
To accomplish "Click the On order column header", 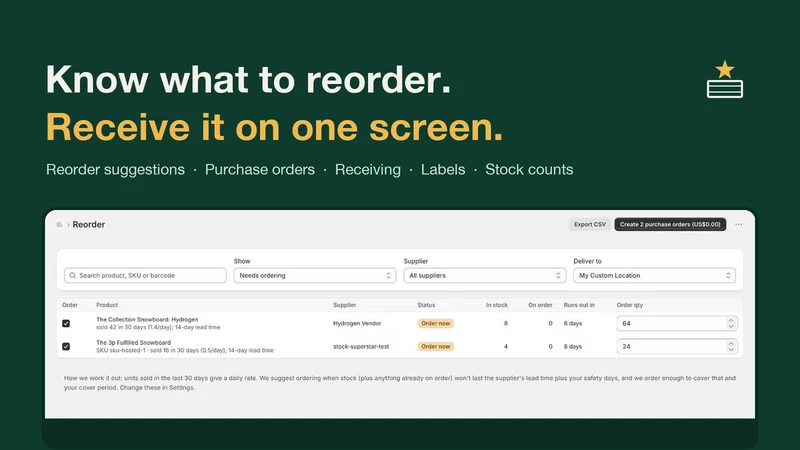I will (540, 305).
